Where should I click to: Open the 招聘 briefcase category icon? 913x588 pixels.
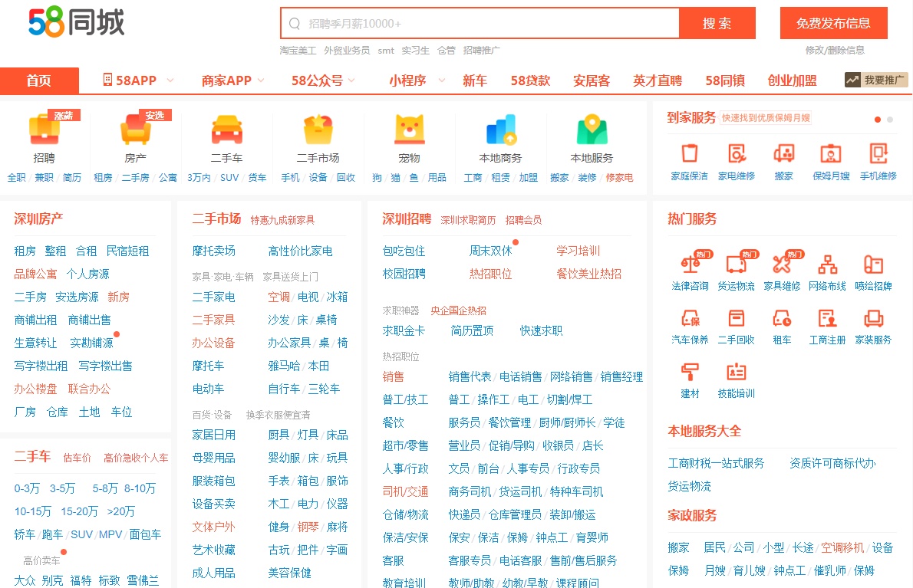(44, 130)
